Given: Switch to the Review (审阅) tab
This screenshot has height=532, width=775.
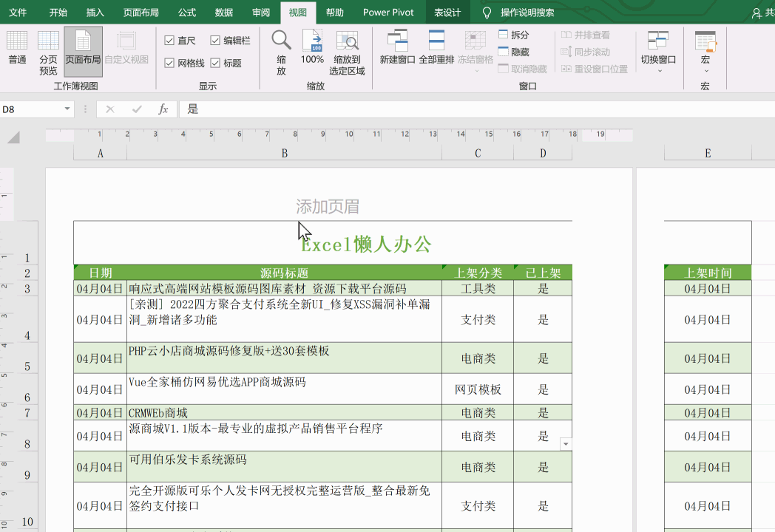Looking at the screenshot, I should point(261,13).
